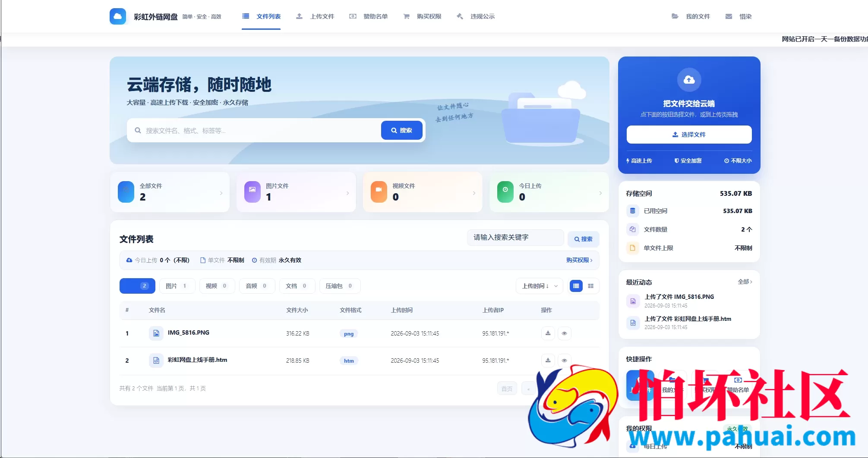Open the 购买权限 nav item
Viewport: 868px width, 458px height.
click(x=422, y=16)
